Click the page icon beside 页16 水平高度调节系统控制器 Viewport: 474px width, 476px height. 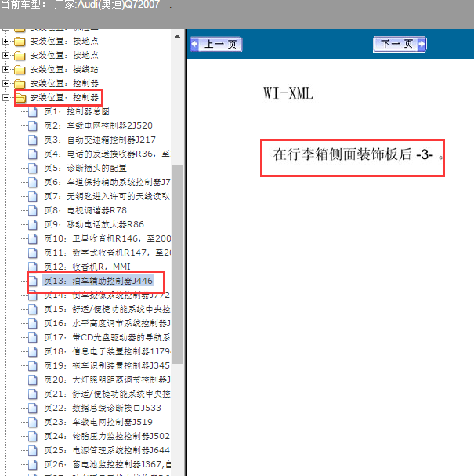pos(33,323)
